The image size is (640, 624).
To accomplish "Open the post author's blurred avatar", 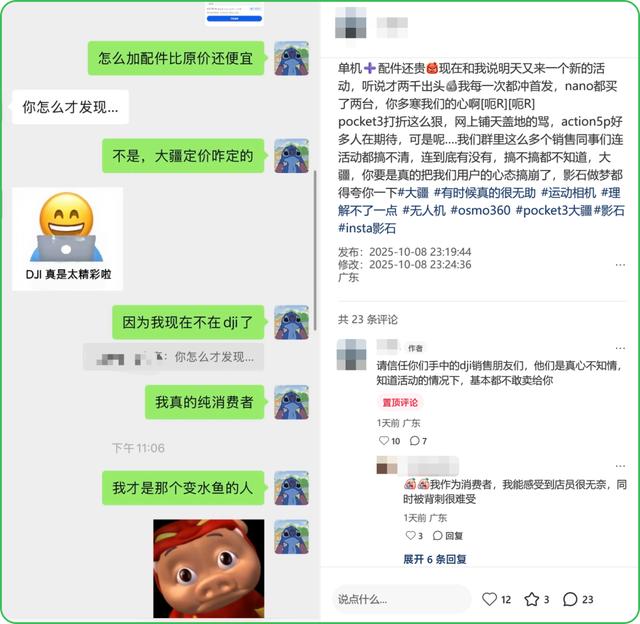I will [350, 23].
